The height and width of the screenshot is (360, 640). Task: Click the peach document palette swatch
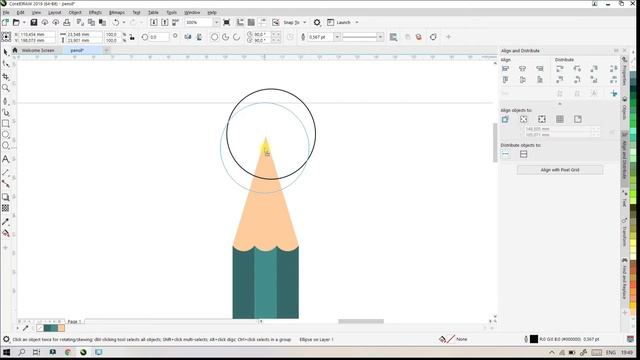click(61, 328)
